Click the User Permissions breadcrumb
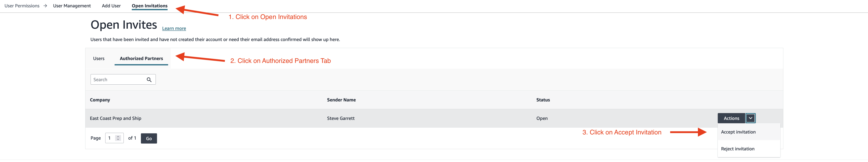 click(22, 6)
